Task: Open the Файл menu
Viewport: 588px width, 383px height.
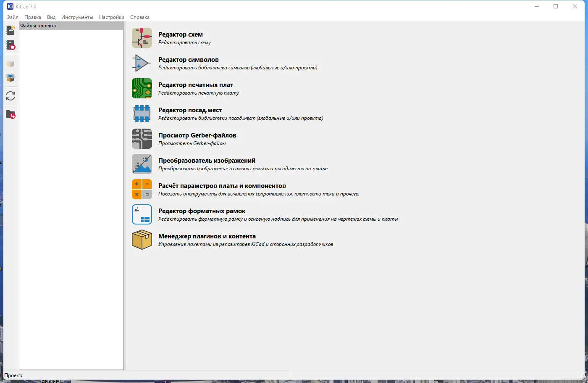Action: click(x=13, y=17)
